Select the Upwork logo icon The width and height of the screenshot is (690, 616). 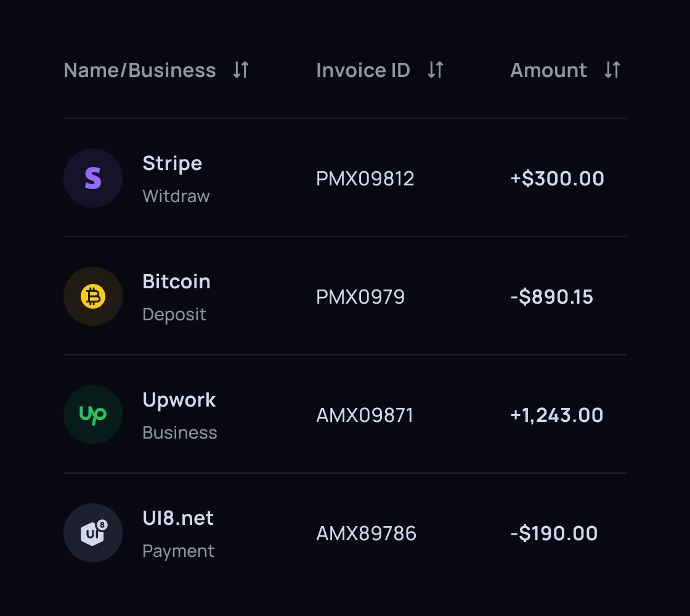coord(93,415)
